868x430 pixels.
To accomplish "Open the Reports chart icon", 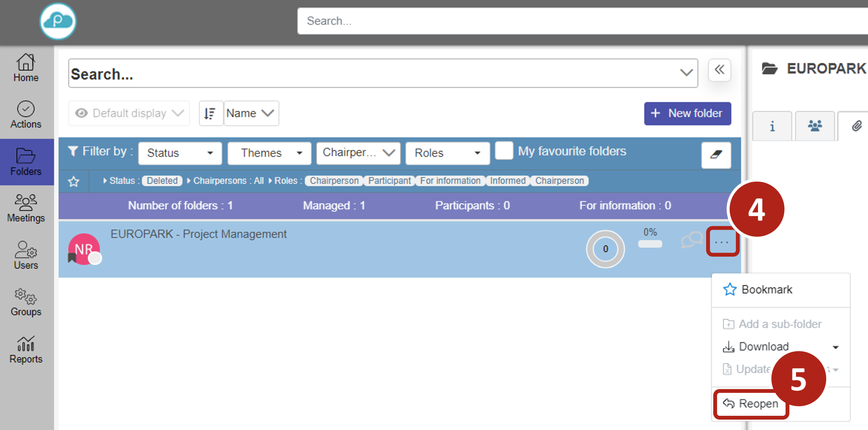I will [x=26, y=349].
